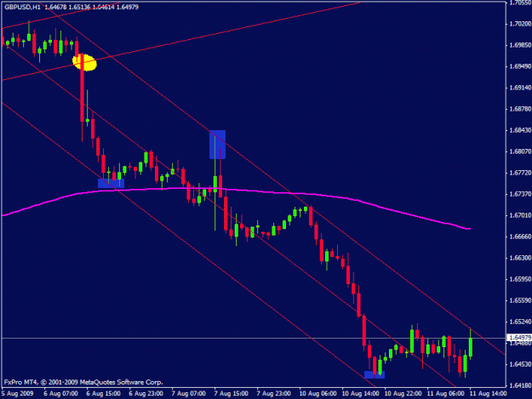The height and width of the screenshot is (399, 532).
Task: Click the 1.65136 high value in header
Action: [79, 7]
